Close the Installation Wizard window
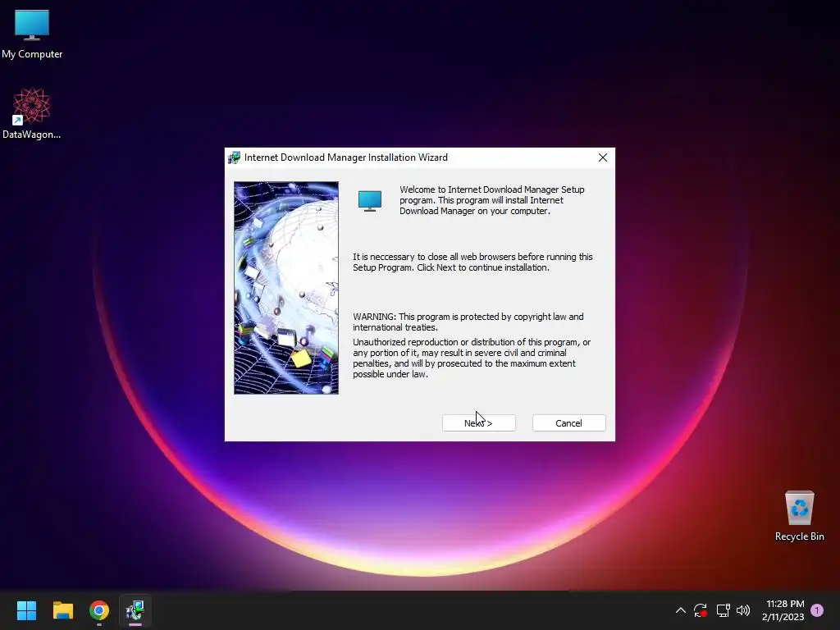The height and width of the screenshot is (630, 840). (x=603, y=157)
